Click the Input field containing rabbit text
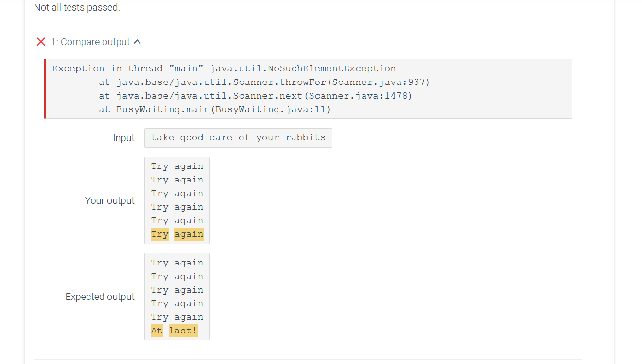 [x=238, y=137]
